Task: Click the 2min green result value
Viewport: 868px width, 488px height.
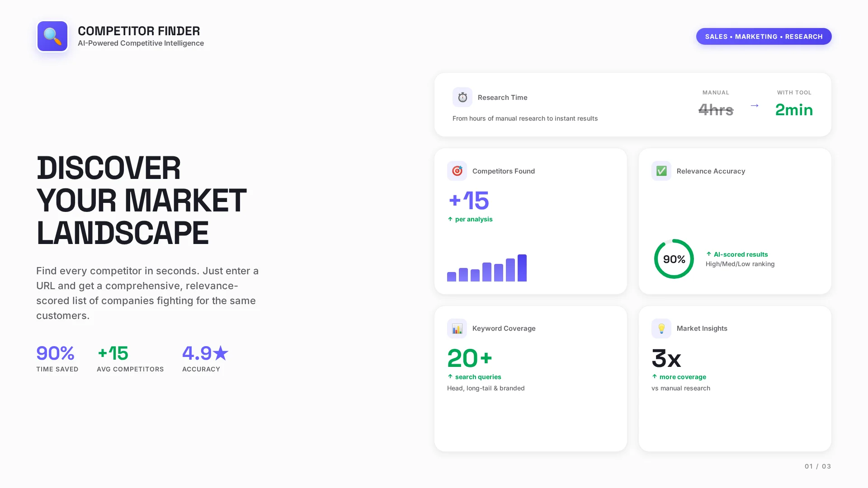Action: (x=794, y=110)
